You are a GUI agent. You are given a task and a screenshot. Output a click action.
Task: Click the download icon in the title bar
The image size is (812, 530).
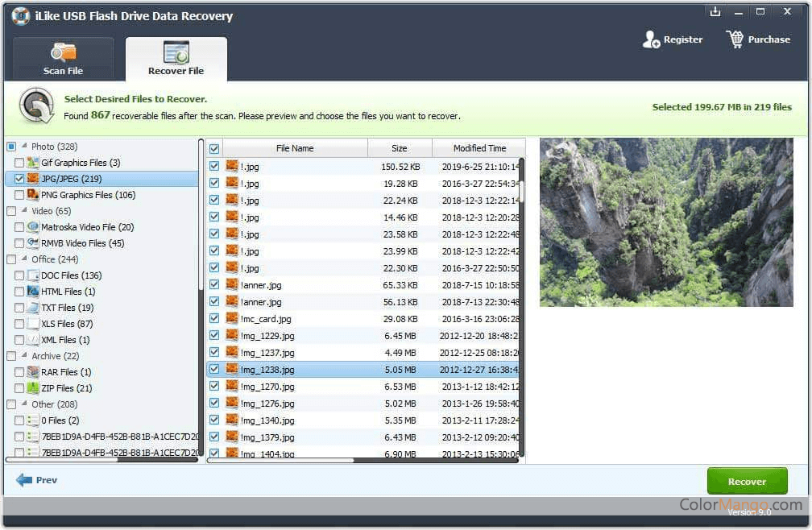(x=715, y=11)
